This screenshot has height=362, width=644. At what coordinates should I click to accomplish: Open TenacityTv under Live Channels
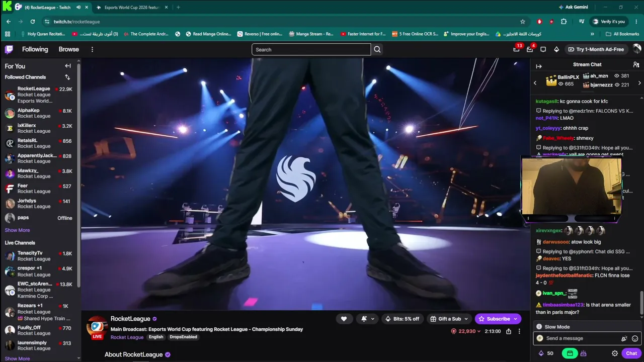[x=39, y=256]
